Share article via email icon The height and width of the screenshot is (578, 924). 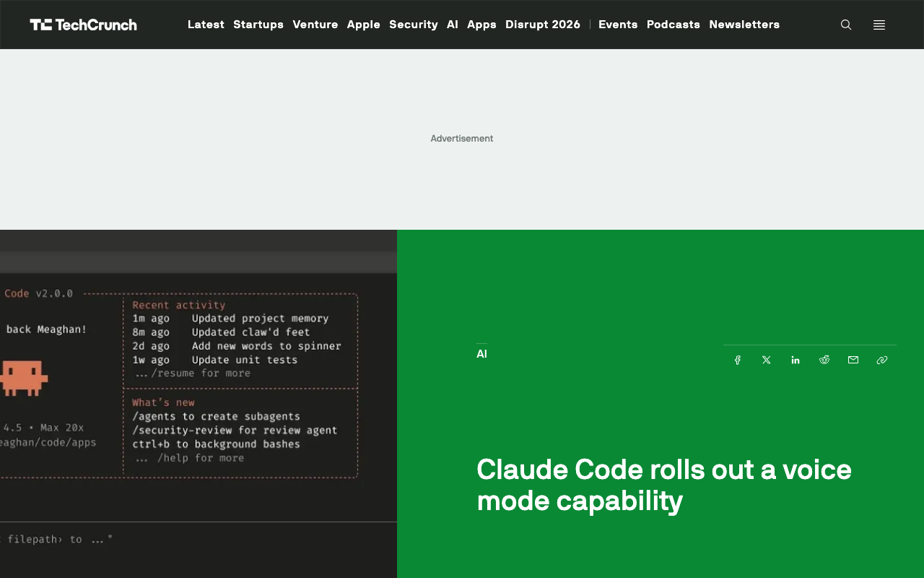[853, 360]
